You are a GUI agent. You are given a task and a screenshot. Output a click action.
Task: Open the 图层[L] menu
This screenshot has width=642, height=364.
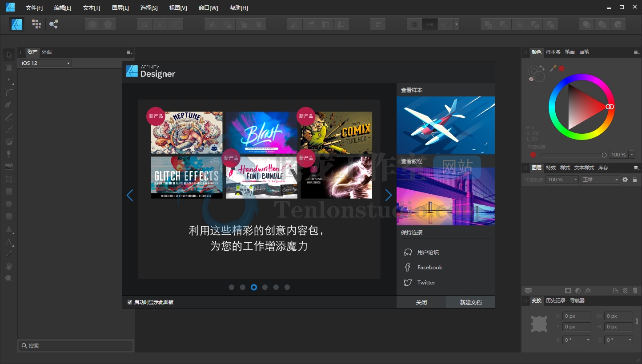coord(120,8)
